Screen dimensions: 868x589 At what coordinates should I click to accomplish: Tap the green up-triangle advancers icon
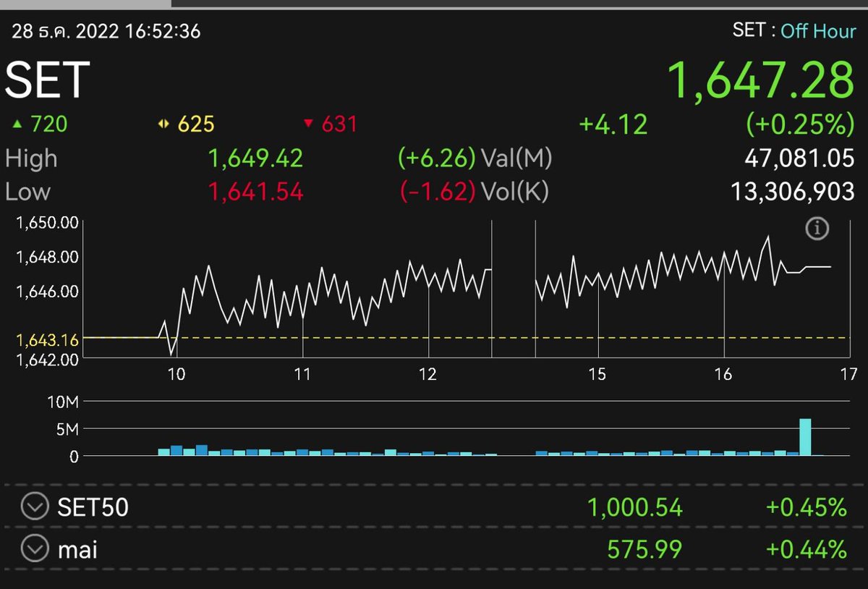[x=17, y=124]
